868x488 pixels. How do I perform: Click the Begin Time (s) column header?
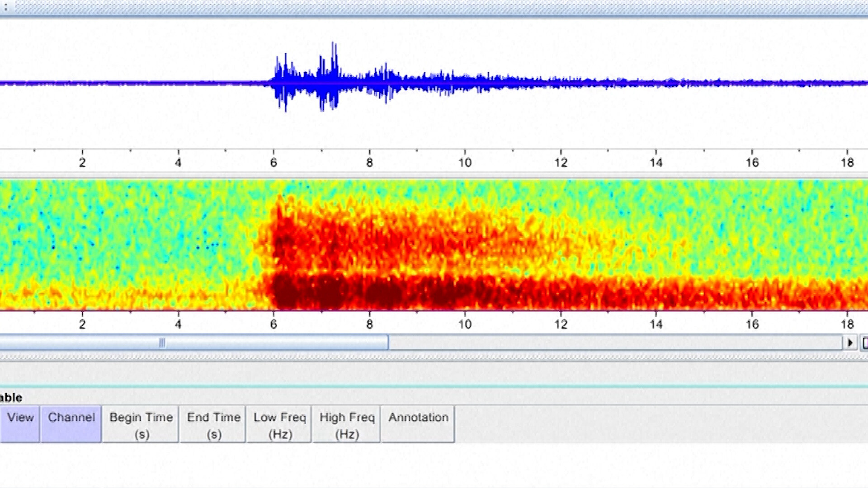(141, 424)
